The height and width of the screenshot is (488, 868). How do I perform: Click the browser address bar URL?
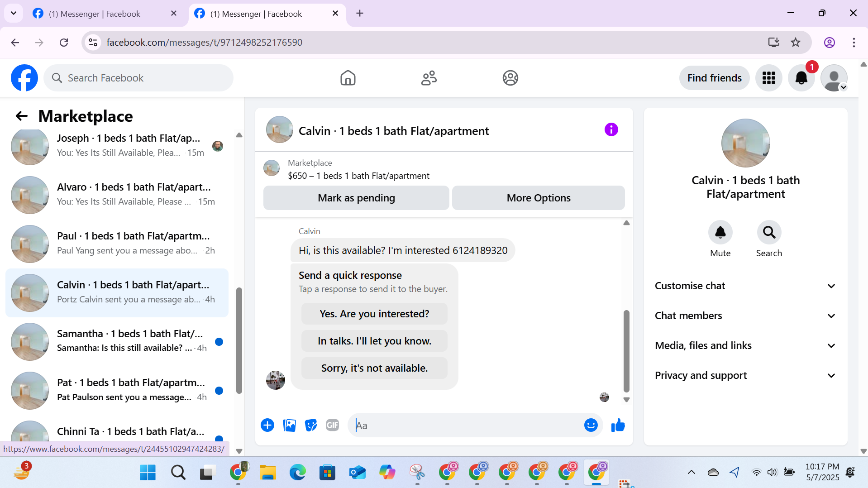coord(204,43)
